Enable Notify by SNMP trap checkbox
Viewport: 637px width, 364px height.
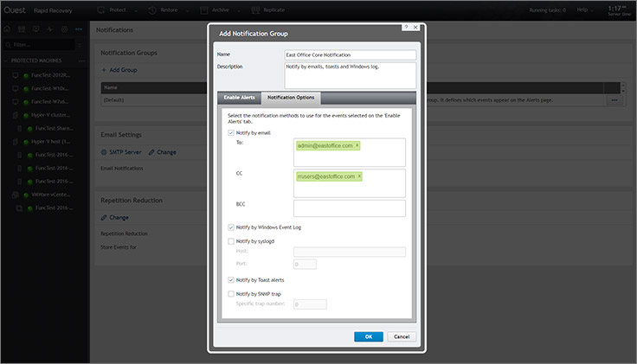231,294
